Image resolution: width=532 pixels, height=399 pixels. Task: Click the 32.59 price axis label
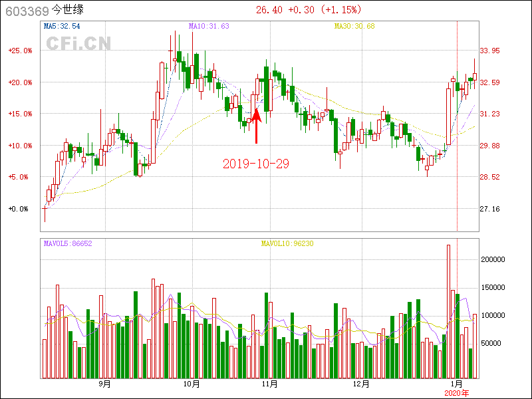click(489, 82)
